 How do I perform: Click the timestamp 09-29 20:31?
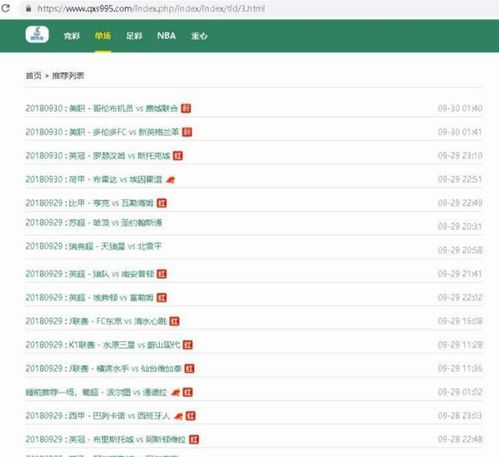point(460,227)
